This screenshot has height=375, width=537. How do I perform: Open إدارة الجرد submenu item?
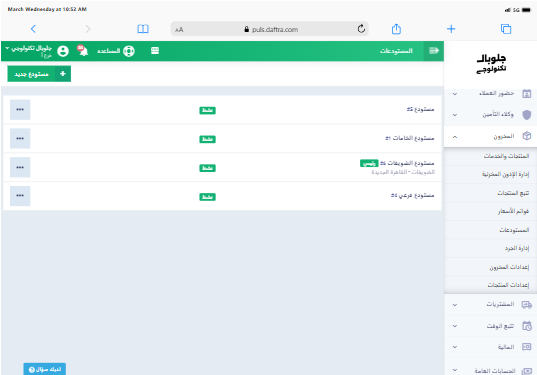click(517, 248)
